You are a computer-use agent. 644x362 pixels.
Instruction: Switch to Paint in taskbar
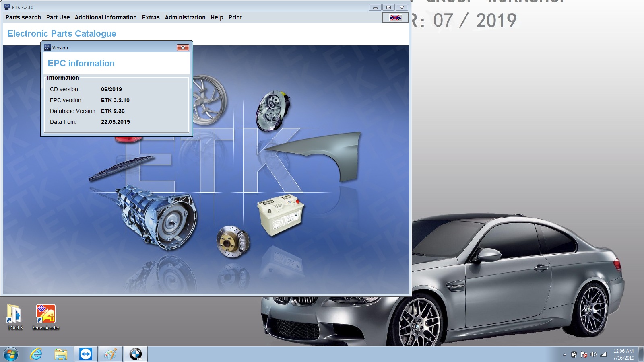(x=110, y=354)
